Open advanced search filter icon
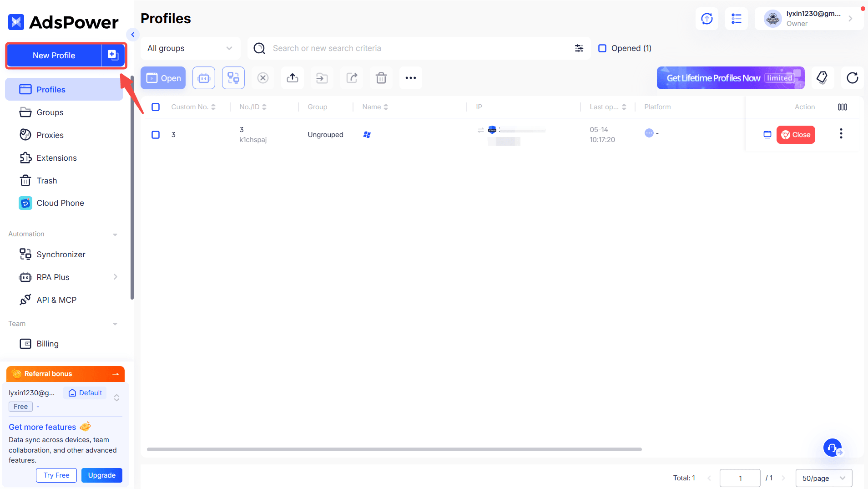The image size is (868, 489). point(579,48)
